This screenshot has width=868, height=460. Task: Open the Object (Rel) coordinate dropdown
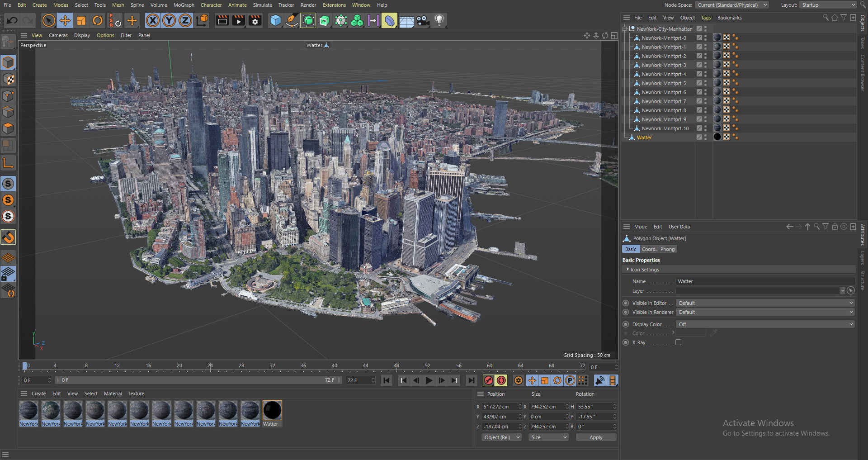pos(501,437)
